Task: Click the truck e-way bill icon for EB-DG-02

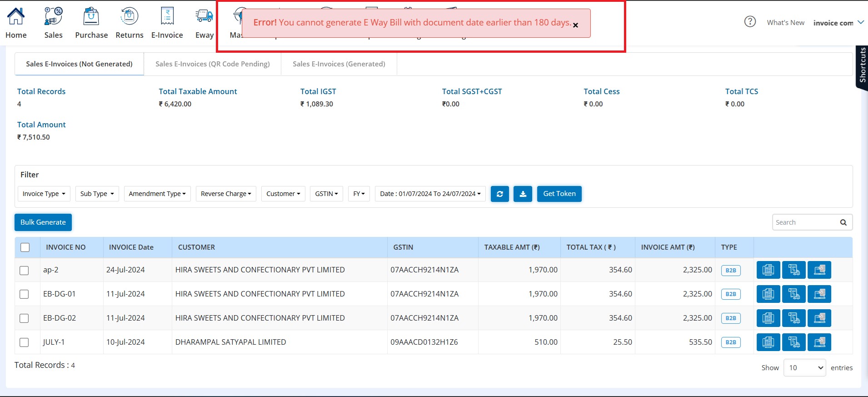Action: point(794,318)
